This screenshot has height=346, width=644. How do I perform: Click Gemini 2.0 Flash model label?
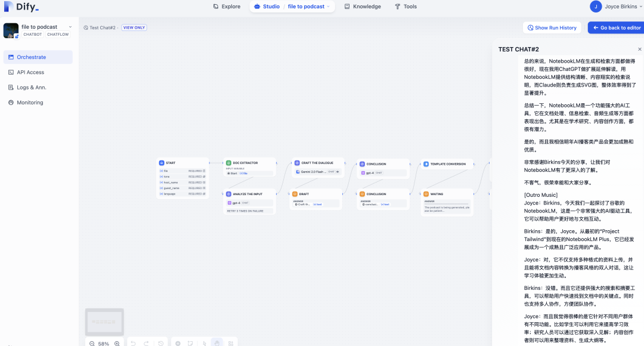point(314,172)
